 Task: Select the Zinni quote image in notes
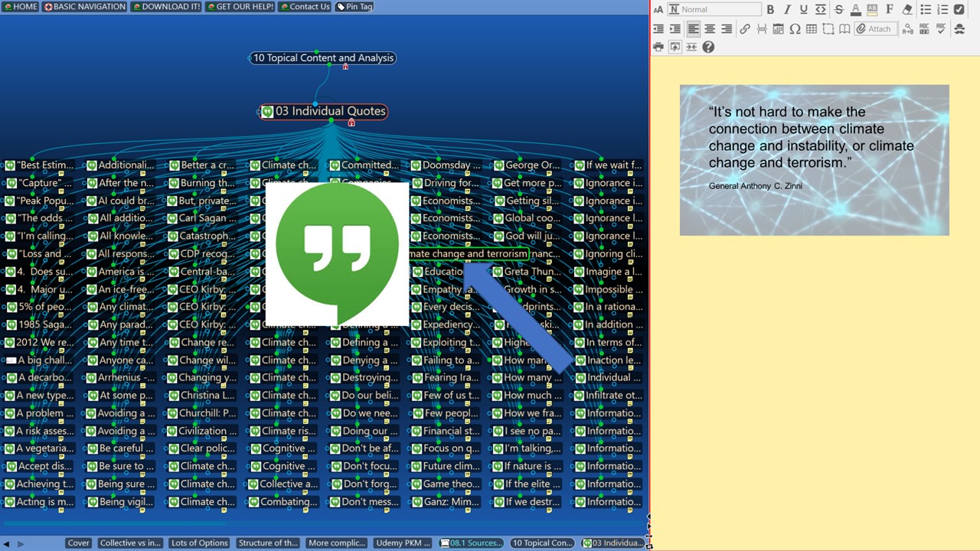coord(815,160)
